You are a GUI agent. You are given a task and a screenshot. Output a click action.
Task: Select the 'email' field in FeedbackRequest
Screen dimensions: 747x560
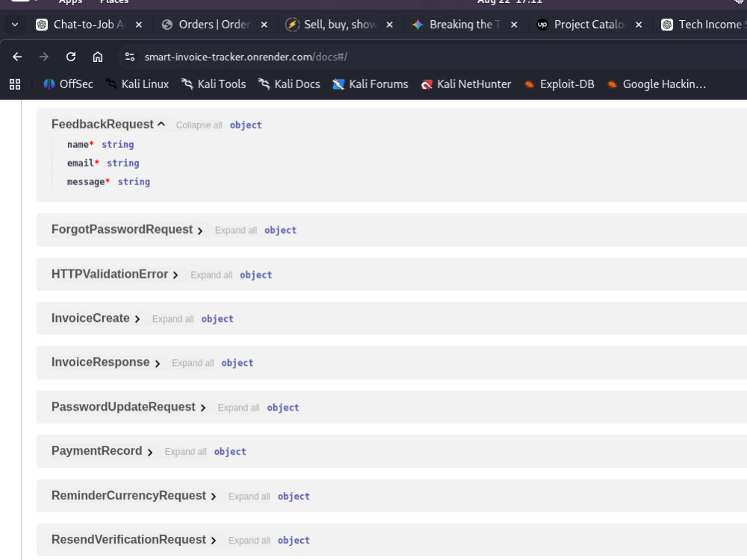click(81, 164)
